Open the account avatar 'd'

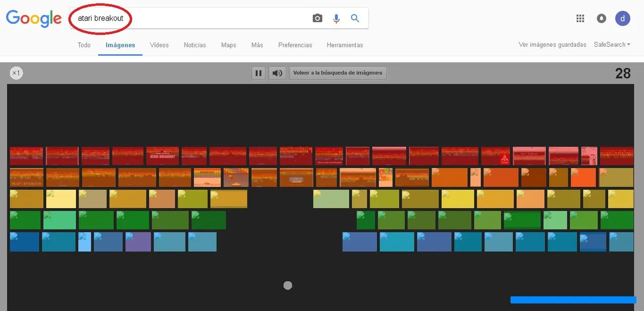[623, 19]
